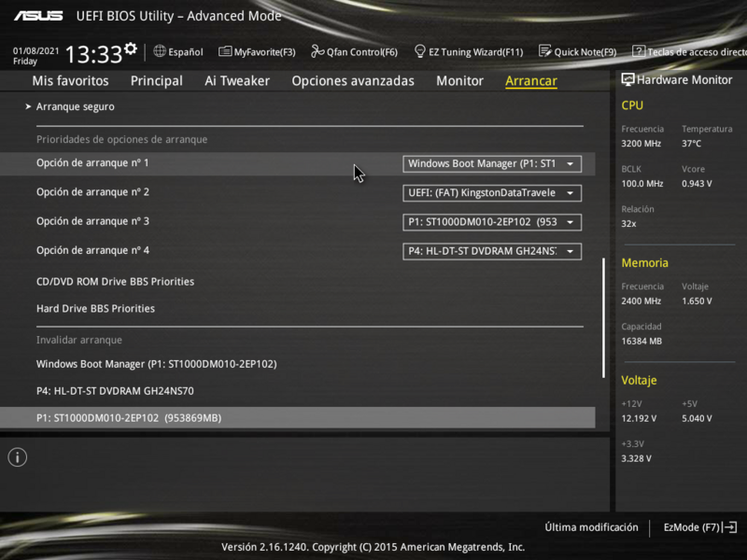Select the Opción de arranque nº 3 label
This screenshot has width=747, height=560.
[92, 221]
